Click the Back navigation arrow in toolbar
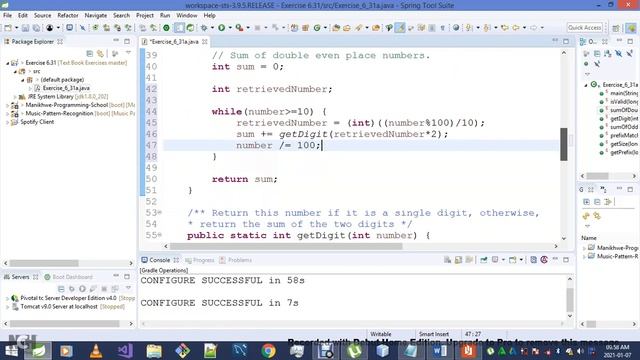The width and height of the screenshot is (640, 360). pyautogui.click(x=516, y=28)
